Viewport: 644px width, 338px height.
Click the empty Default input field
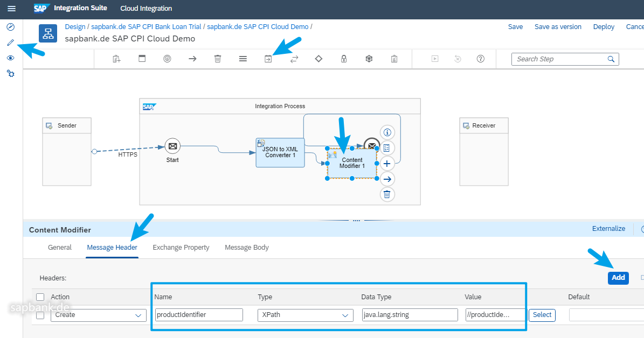click(606, 315)
